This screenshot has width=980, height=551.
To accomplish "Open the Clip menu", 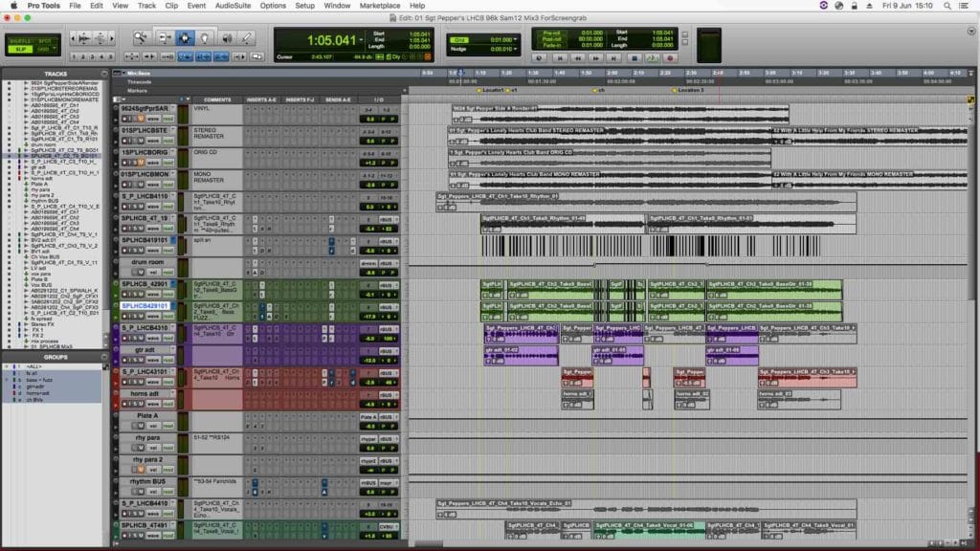I will tap(171, 6).
